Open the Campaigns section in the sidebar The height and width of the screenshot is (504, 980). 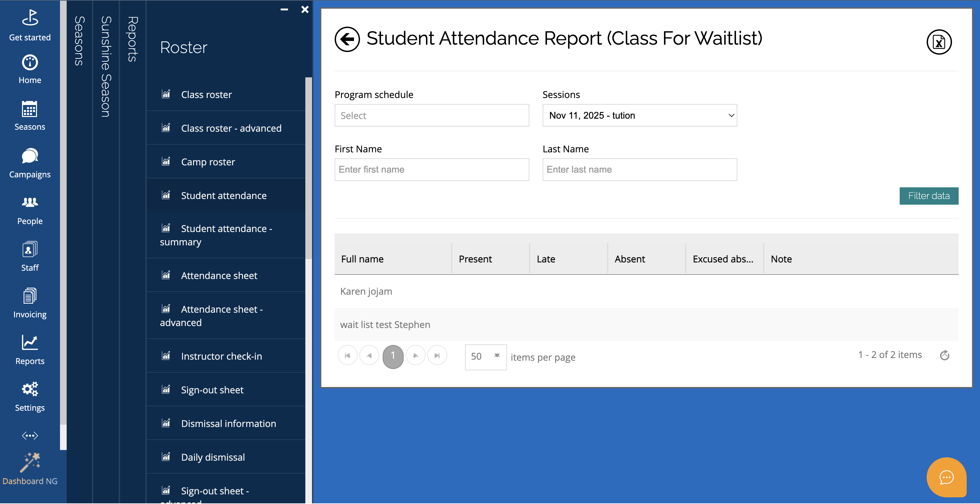tap(30, 163)
